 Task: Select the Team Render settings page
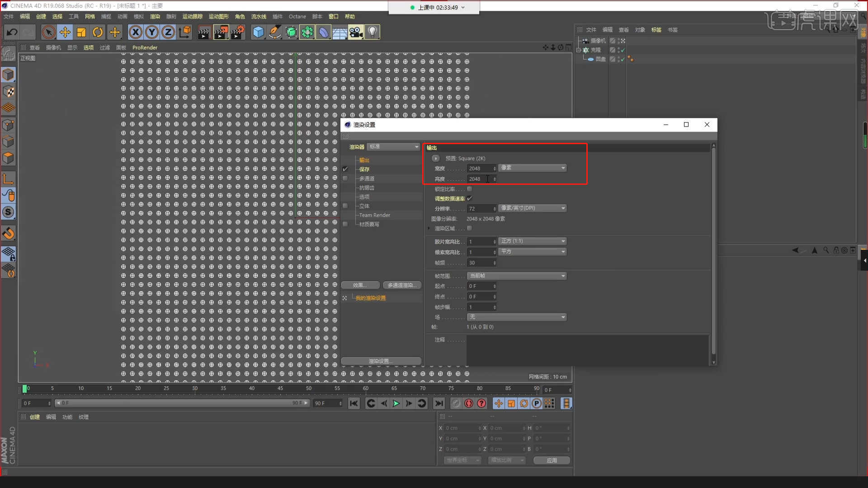[x=375, y=215]
